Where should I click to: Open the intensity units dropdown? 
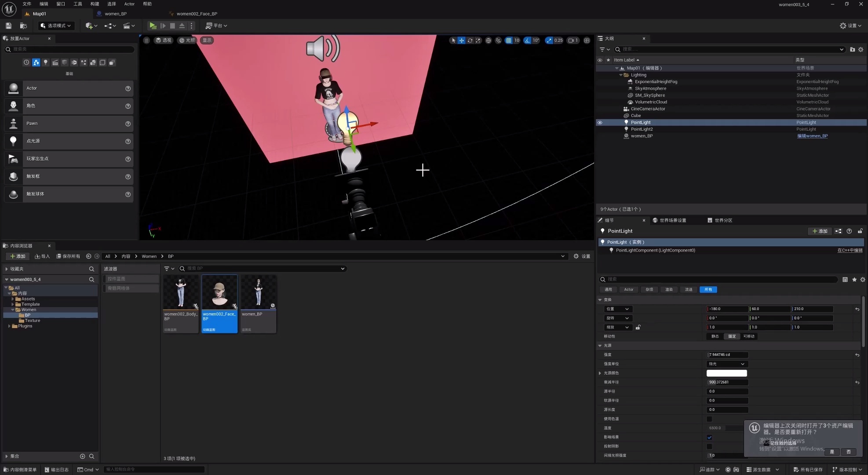pos(726,364)
